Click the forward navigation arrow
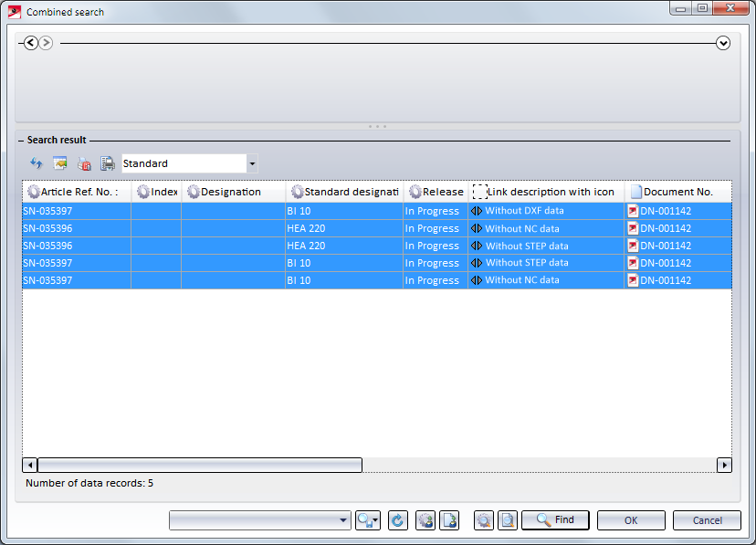This screenshot has width=756, height=545. [x=46, y=43]
